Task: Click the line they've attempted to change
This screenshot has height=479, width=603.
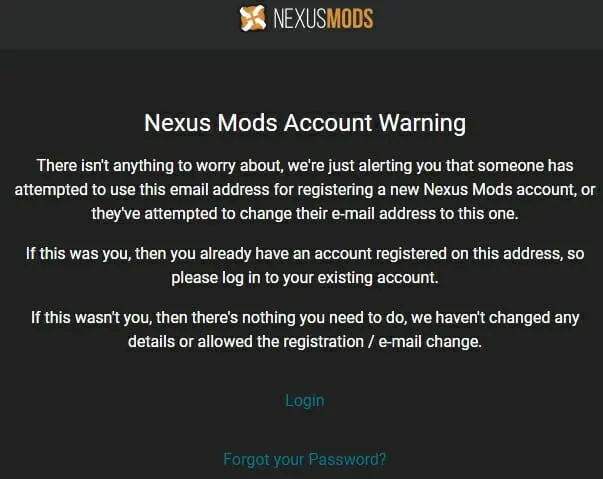Action: (305, 214)
